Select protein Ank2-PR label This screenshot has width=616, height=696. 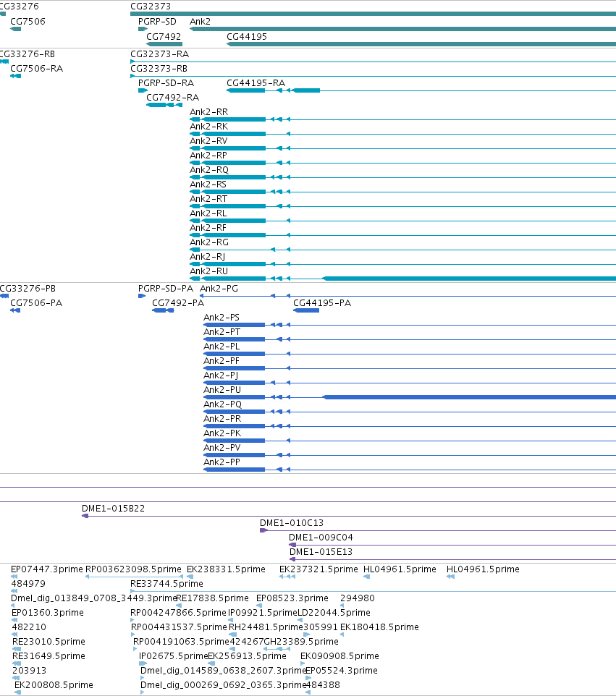tap(222, 419)
